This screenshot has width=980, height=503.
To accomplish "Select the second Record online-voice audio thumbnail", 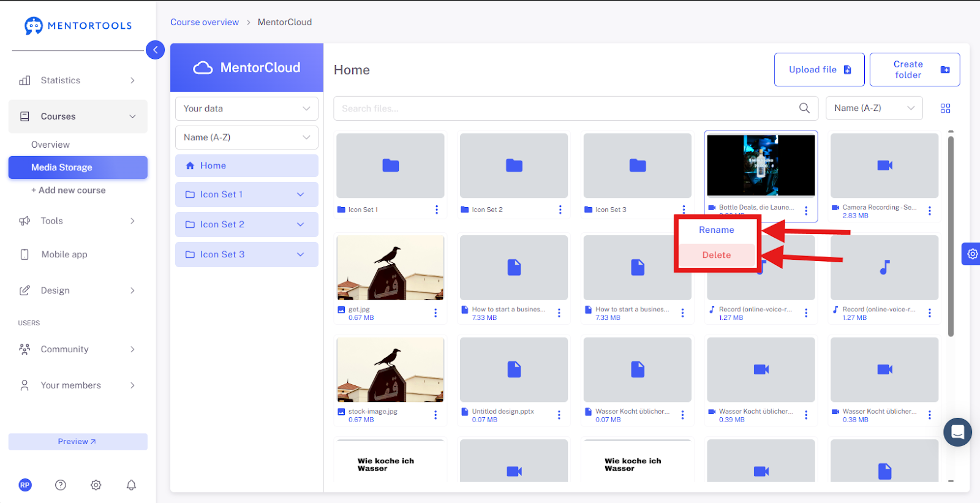I will pyautogui.click(x=884, y=268).
